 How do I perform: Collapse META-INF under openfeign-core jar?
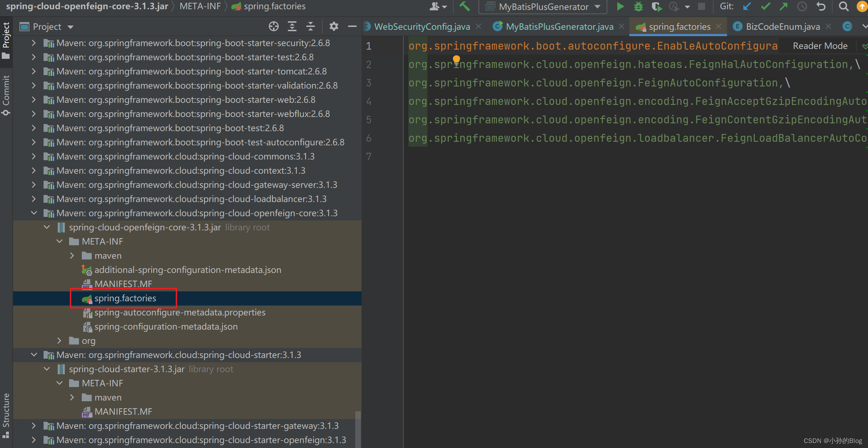(59, 241)
